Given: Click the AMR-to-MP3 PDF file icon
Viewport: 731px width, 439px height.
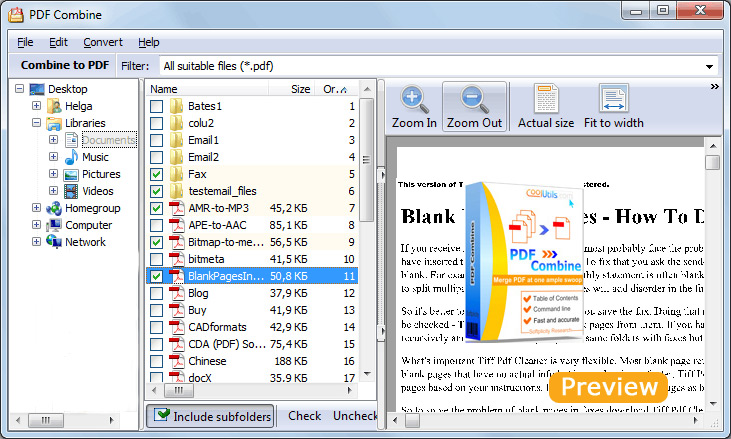Looking at the screenshot, I should [177, 208].
